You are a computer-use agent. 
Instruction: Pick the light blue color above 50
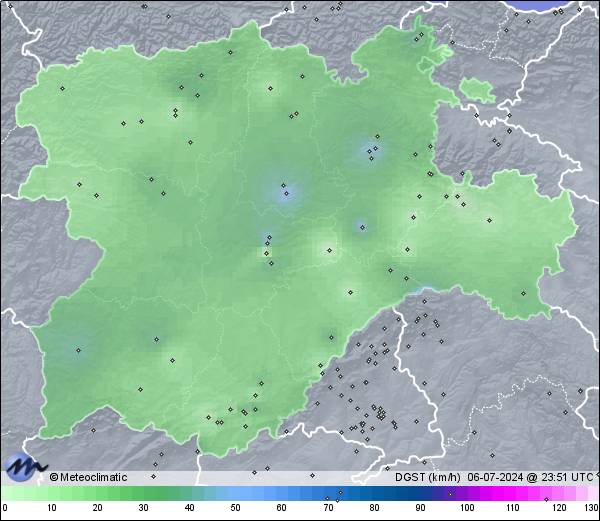click(235, 493)
